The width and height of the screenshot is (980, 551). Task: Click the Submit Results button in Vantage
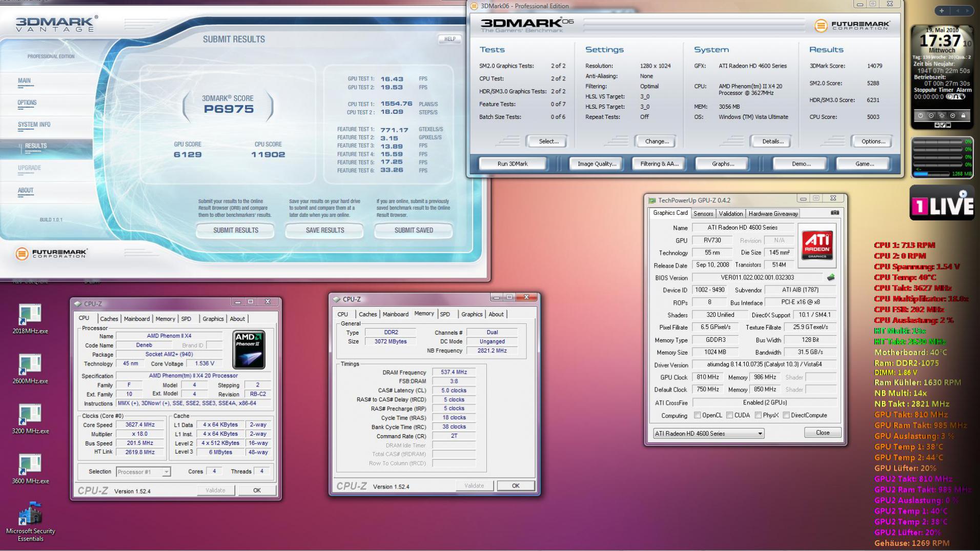(235, 231)
